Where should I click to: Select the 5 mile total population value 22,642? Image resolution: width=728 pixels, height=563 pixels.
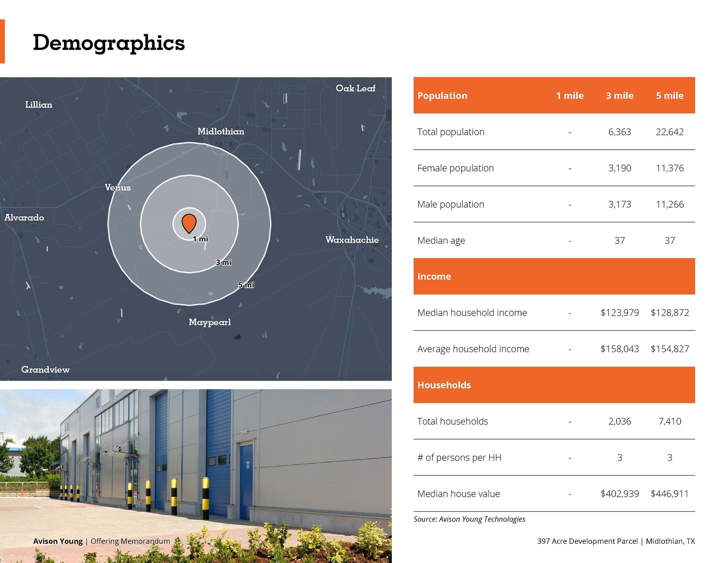coord(670,132)
